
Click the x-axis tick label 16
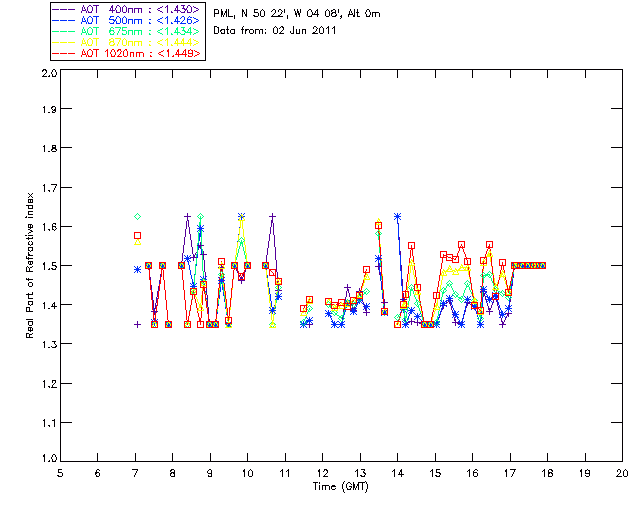pos(473,473)
